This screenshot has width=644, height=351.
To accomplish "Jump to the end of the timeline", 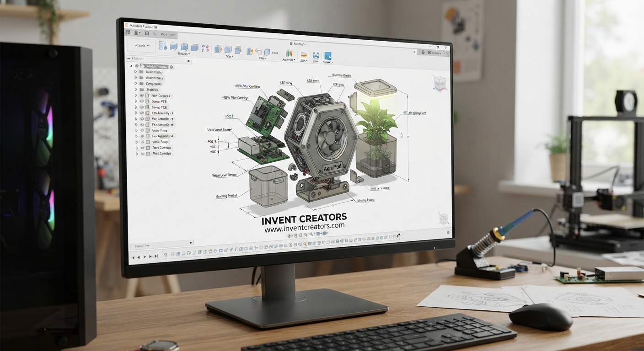I will 156,256.
